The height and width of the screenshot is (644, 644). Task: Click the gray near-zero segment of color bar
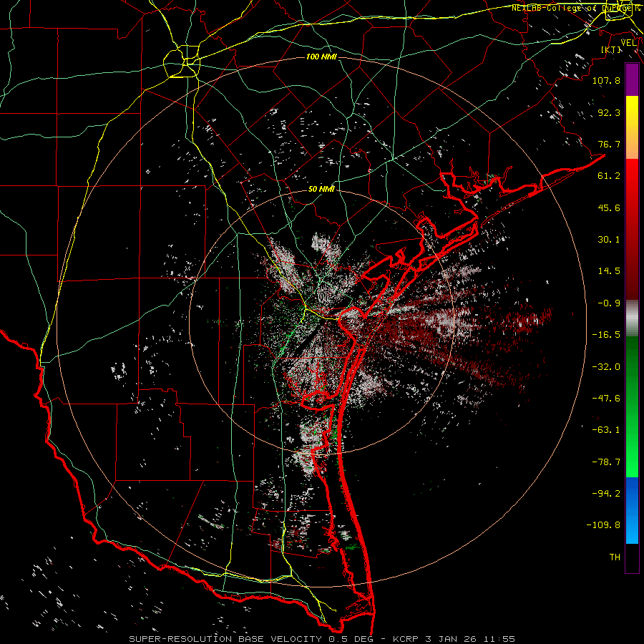[632, 318]
